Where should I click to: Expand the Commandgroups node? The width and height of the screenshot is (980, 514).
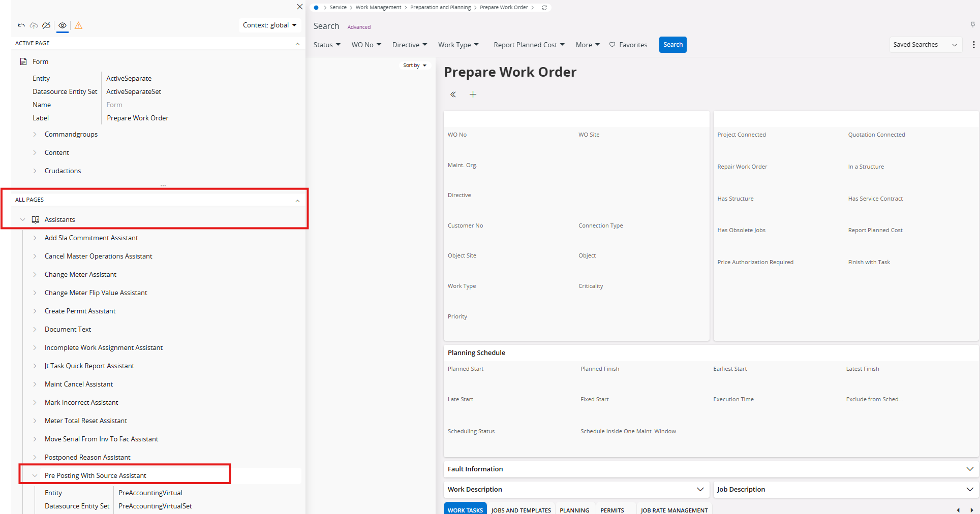point(35,135)
